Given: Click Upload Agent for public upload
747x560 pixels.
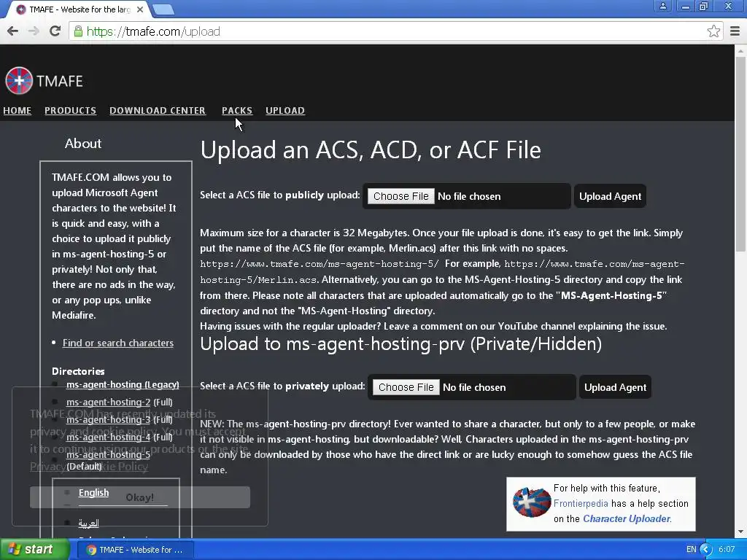Looking at the screenshot, I should (x=610, y=196).
